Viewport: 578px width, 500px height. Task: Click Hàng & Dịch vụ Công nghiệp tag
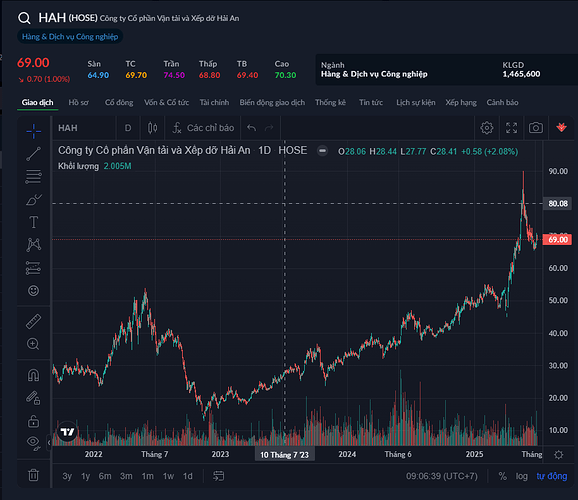click(70, 37)
